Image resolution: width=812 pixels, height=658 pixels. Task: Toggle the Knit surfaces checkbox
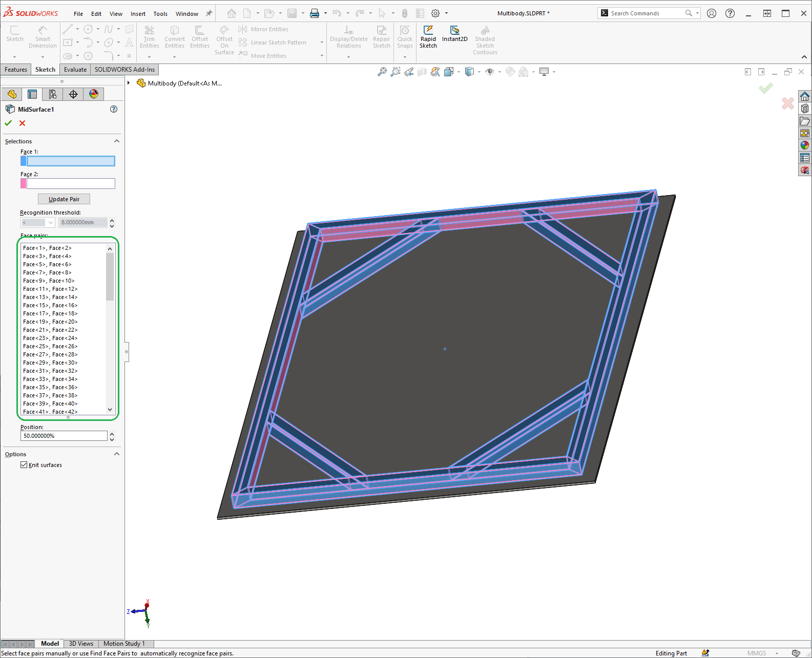[24, 465]
